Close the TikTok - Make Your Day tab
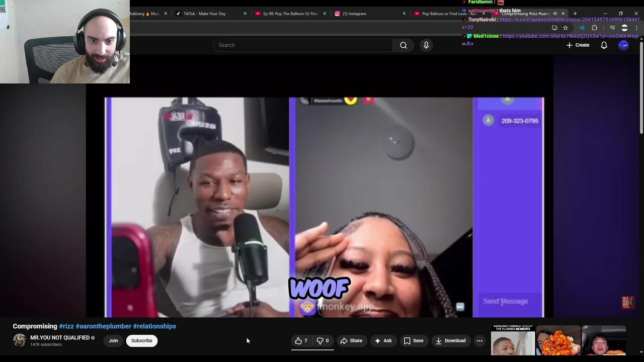Image resolution: width=644 pixels, height=362 pixels. pos(245,14)
